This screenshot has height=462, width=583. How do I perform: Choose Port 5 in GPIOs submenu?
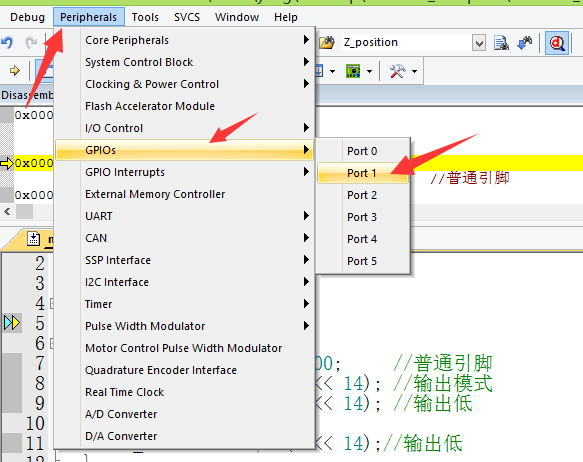[x=363, y=261]
